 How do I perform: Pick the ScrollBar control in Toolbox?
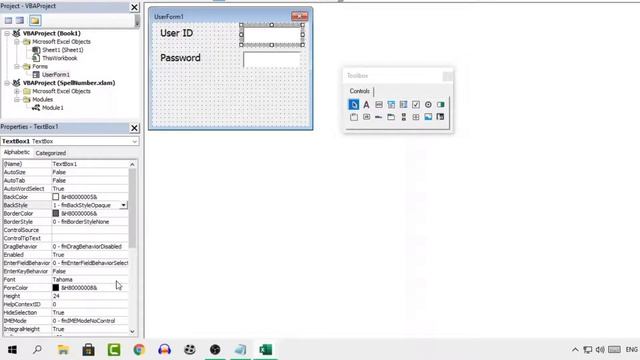click(403, 117)
